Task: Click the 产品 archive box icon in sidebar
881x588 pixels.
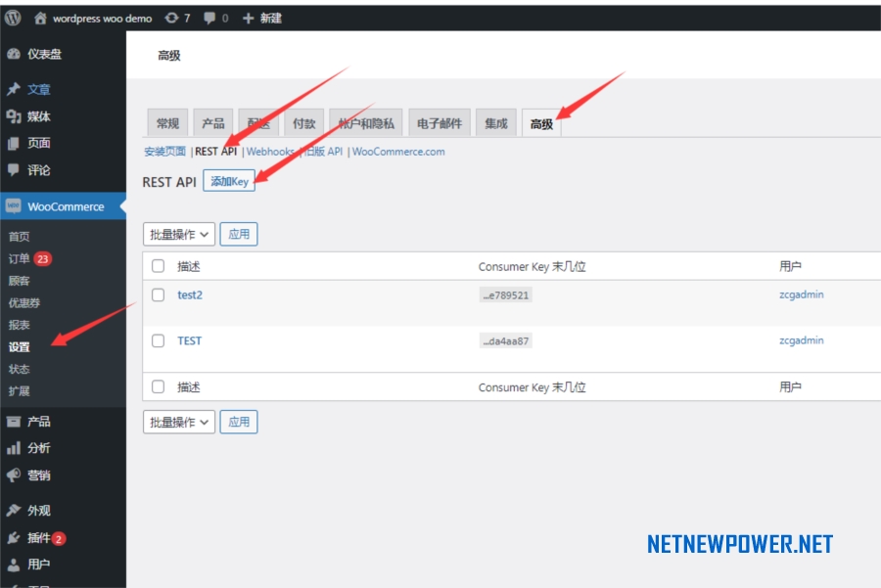Action: 14,422
